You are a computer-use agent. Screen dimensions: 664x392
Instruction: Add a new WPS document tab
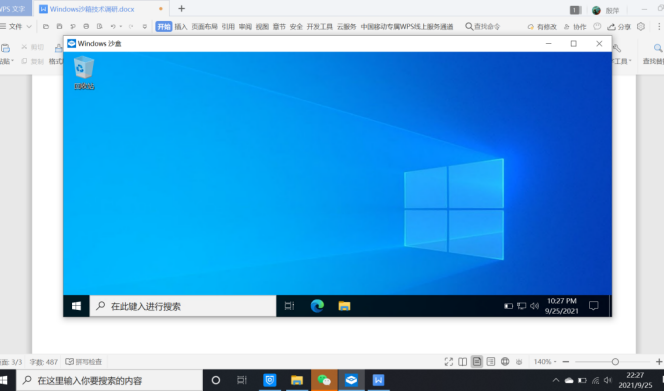[181, 8]
